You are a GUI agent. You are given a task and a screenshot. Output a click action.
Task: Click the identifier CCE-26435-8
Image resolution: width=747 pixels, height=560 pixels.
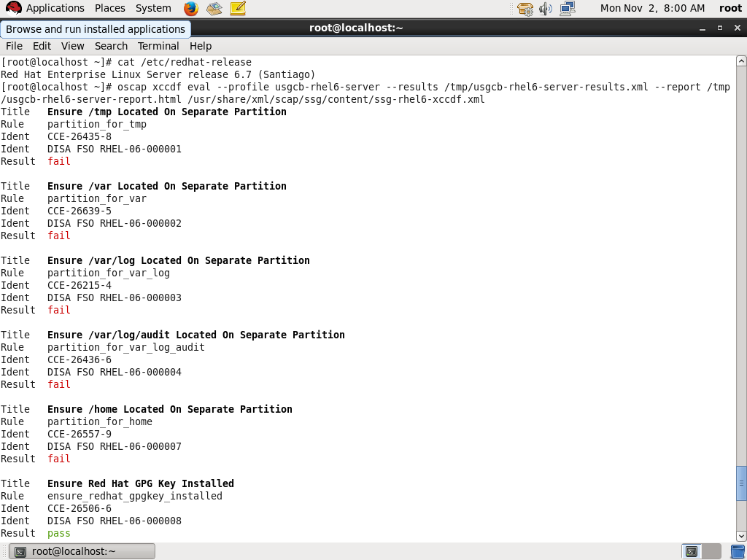point(79,136)
